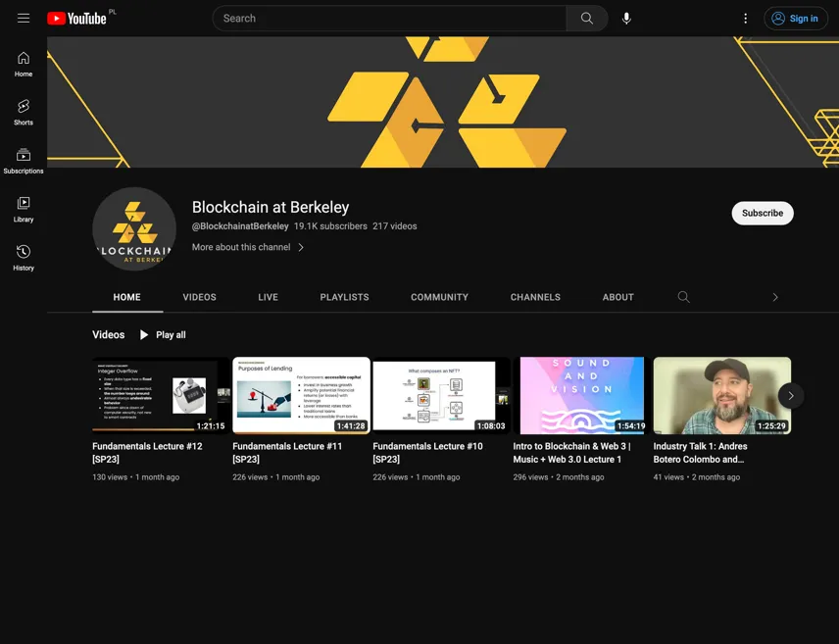Screen dimensions: 839x644
Task: Switch to the CHANNELS tab
Action: (535, 297)
